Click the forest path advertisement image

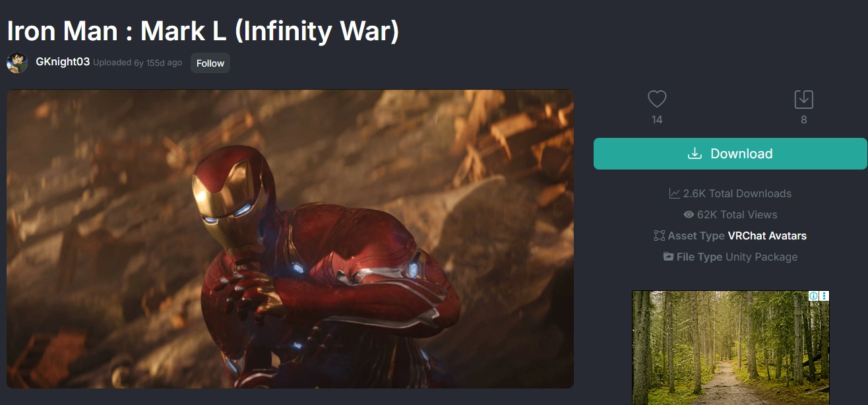(x=731, y=348)
